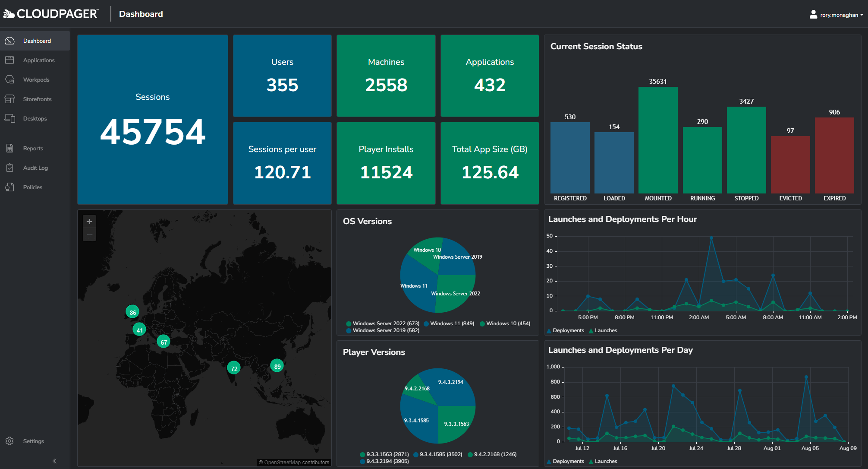
Task: Click the map cluster marker 67
Action: (x=164, y=342)
